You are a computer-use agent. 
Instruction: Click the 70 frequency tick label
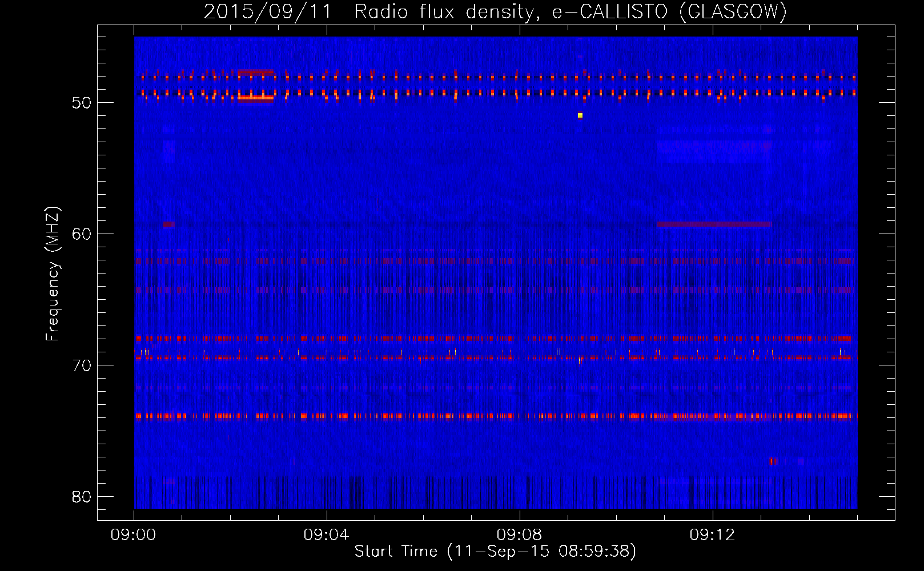click(x=82, y=365)
